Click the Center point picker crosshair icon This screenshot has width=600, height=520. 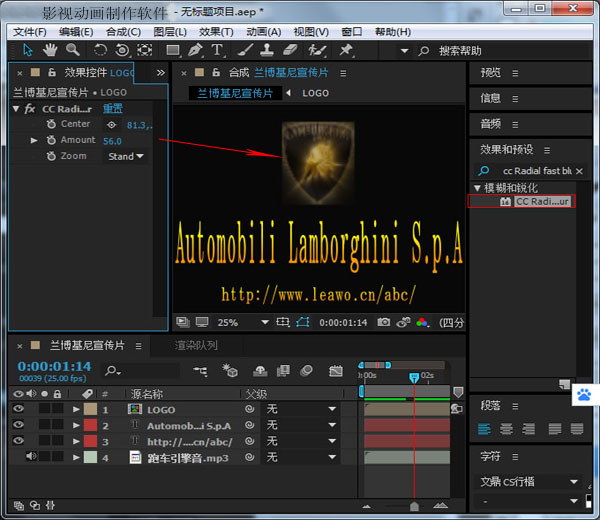(111, 125)
